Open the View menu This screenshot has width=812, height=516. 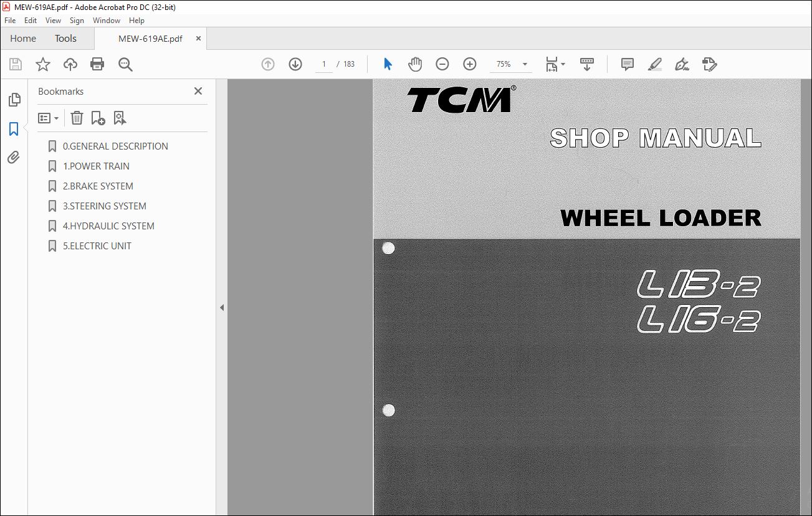click(x=53, y=21)
